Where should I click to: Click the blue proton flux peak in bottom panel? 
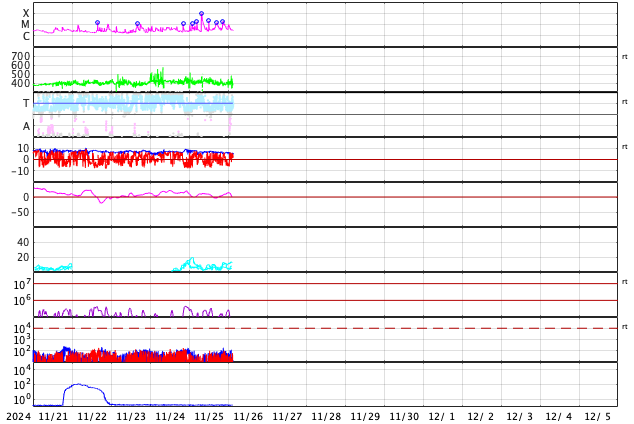78,384
